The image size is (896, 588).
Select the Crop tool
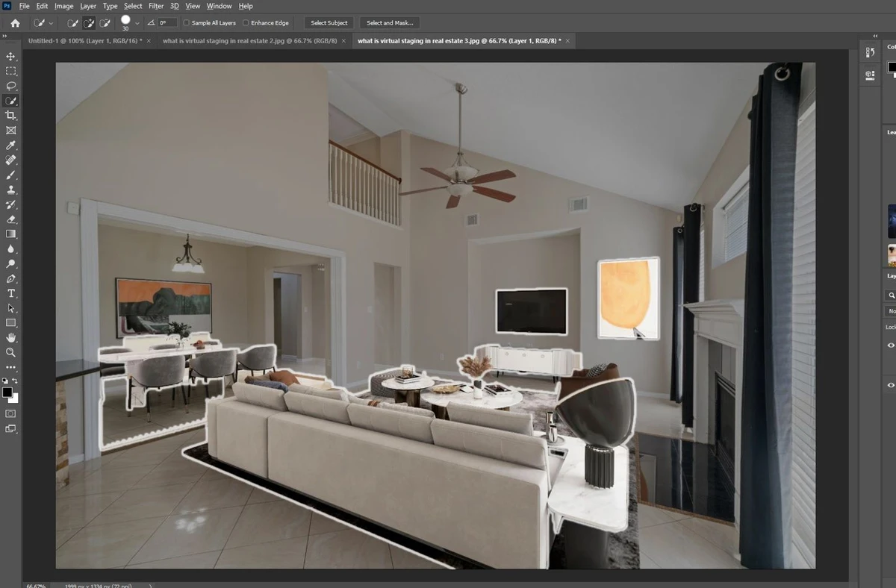point(10,115)
